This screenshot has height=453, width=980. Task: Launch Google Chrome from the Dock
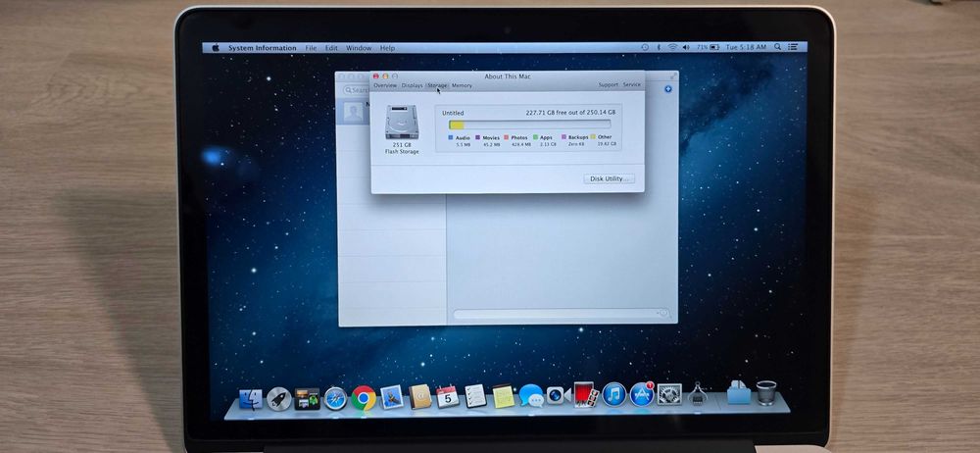364,398
